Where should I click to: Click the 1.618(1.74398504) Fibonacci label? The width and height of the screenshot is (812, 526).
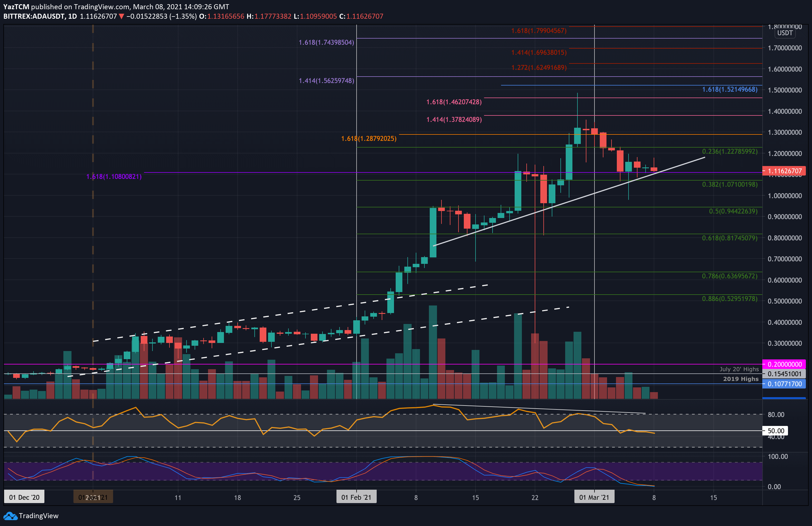[326, 42]
